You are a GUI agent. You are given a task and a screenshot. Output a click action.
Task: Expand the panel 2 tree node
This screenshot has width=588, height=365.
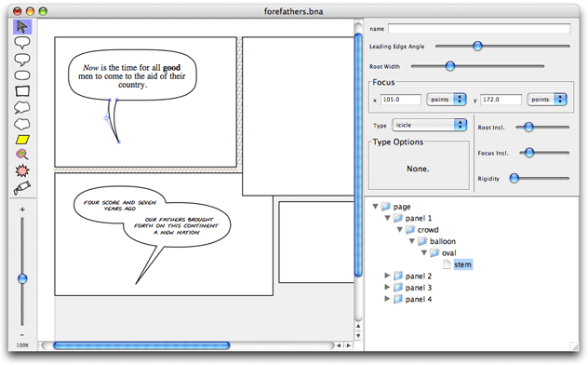[x=387, y=276]
